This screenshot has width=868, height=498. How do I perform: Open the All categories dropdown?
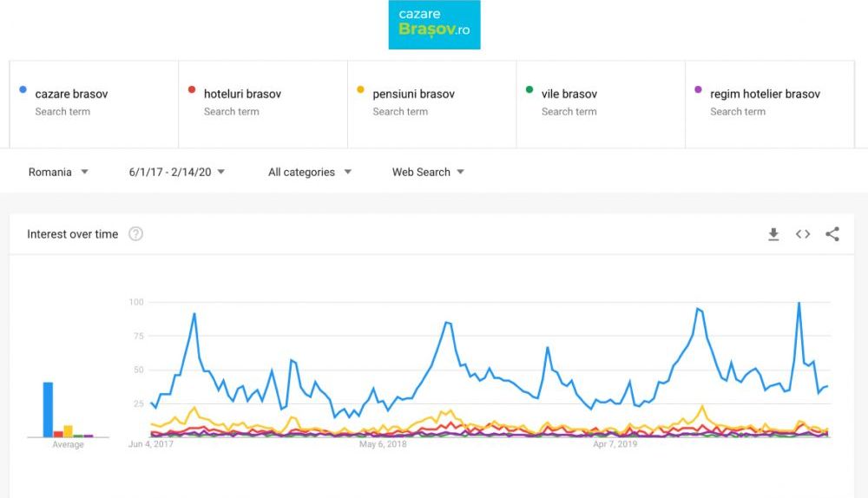click(310, 172)
